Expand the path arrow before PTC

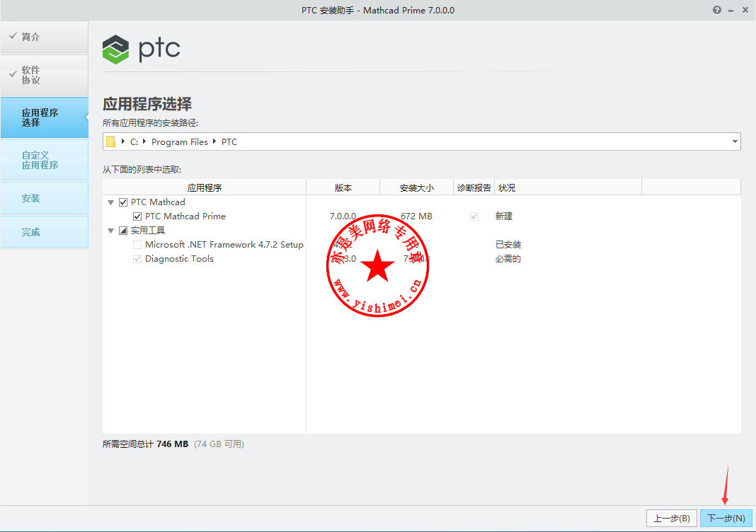pyautogui.click(x=214, y=141)
